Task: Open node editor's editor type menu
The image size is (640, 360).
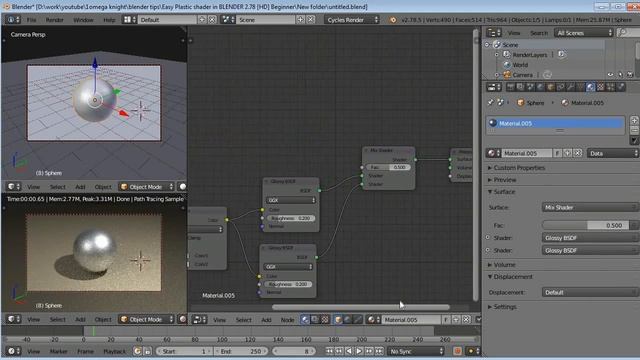Action: (199, 320)
